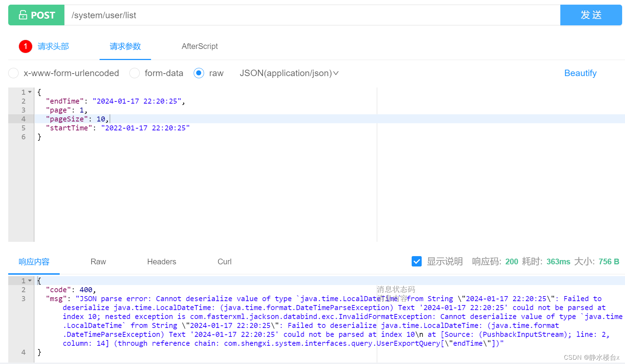Click the 发送 button to send request

591,15
